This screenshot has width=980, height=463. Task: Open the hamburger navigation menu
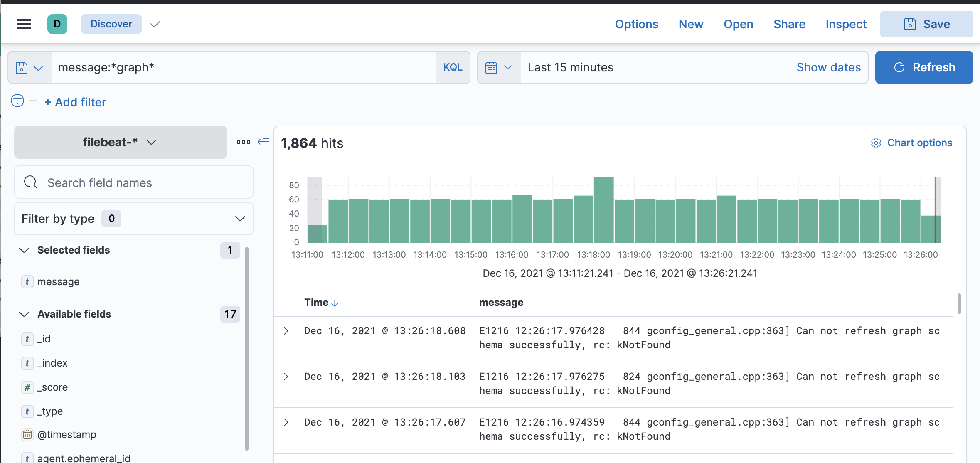click(x=24, y=24)
